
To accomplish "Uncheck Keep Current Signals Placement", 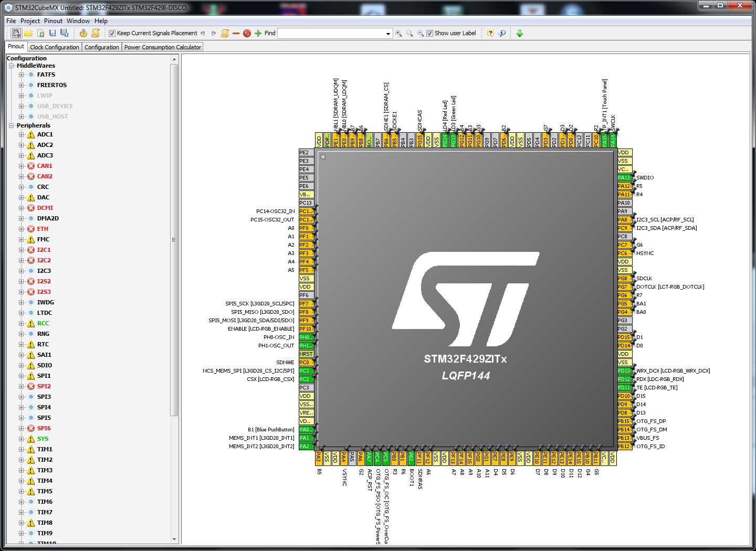I will point(112,33).
